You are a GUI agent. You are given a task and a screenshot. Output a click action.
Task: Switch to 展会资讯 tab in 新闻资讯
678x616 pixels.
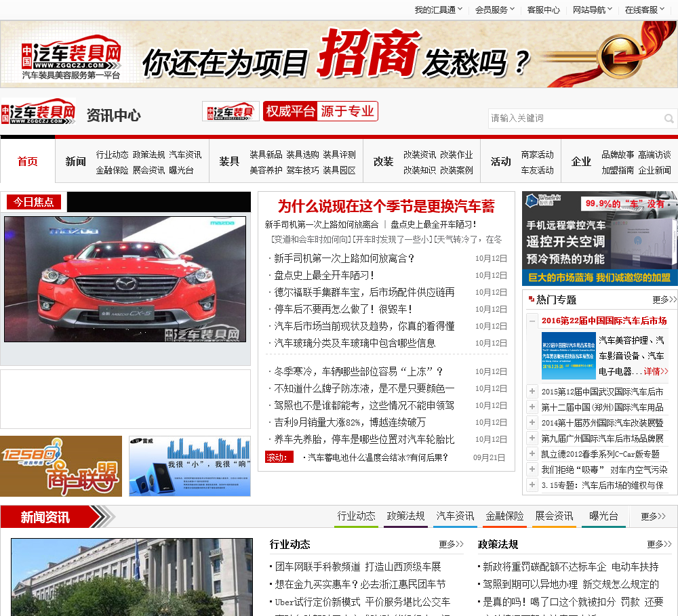coord(554,516)
